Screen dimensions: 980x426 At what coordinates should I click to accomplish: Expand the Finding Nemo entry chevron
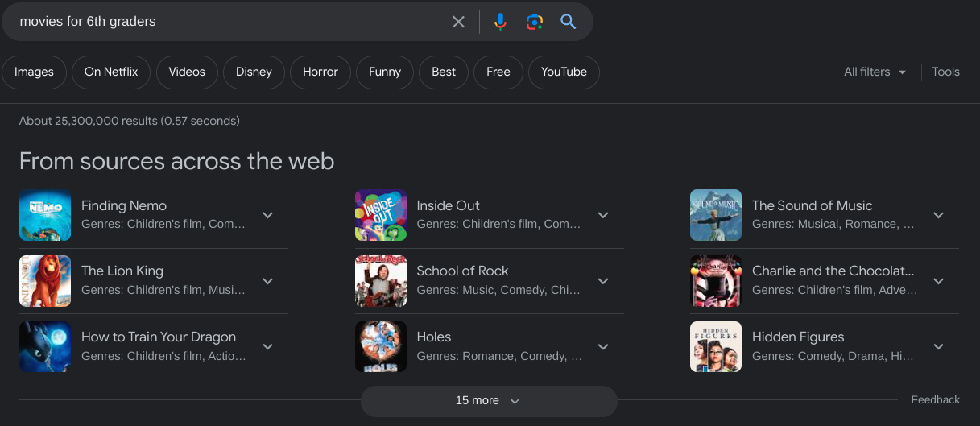pos(268,215)
